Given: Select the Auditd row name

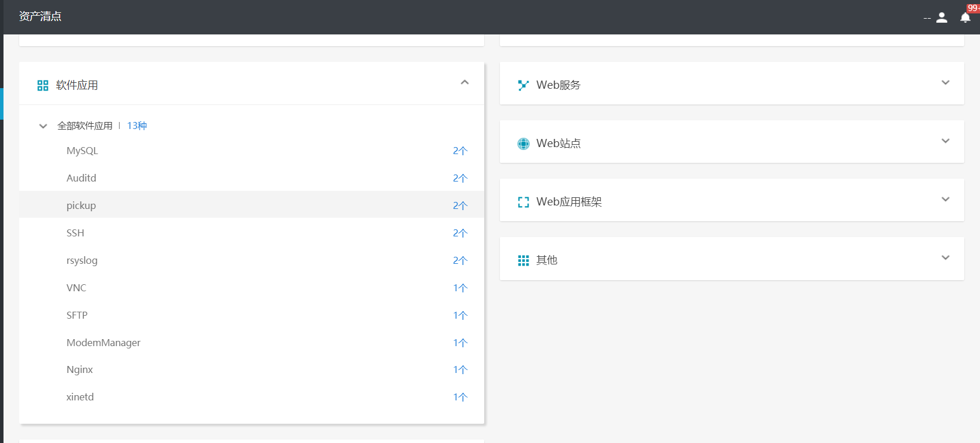Looking at the screenshot, I should [81, 178].
